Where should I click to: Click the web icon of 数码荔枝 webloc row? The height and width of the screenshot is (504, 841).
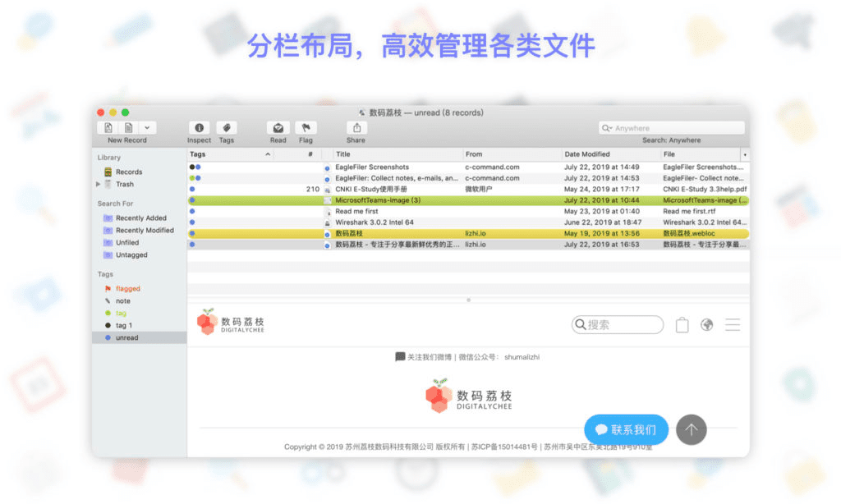tap(327, 234)
